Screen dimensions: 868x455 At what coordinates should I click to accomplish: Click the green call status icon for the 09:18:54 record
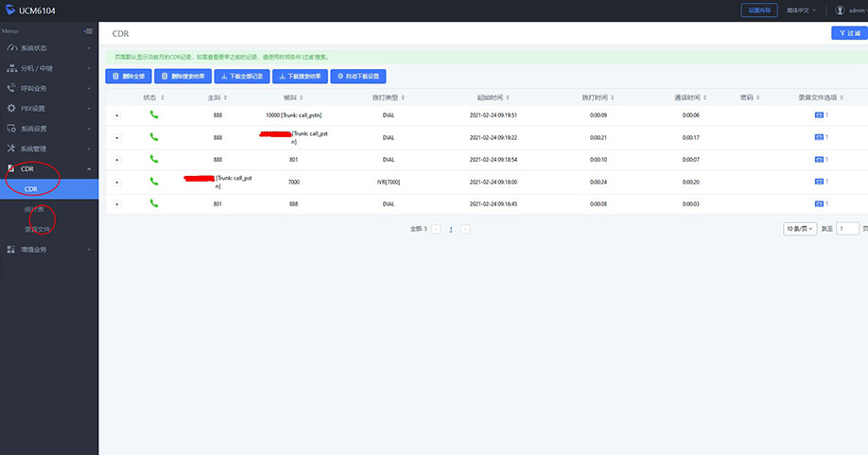pos(154,159)
